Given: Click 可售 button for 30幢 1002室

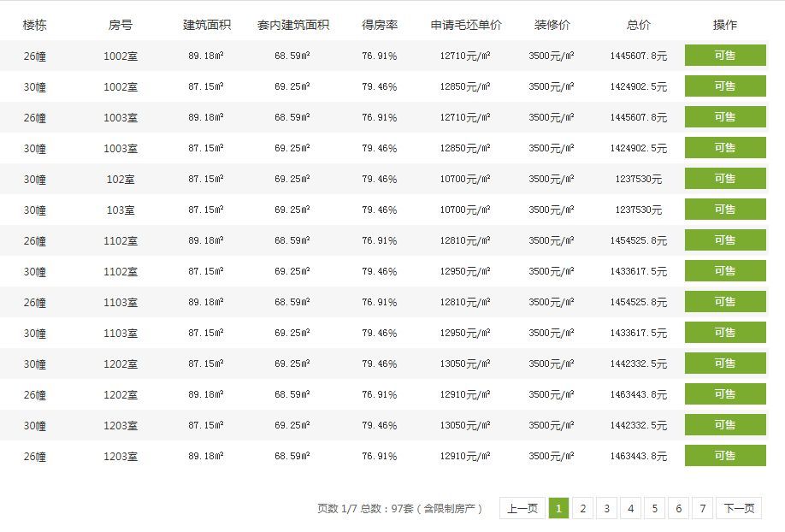Looking at the screenshot, I should point(725,86).
